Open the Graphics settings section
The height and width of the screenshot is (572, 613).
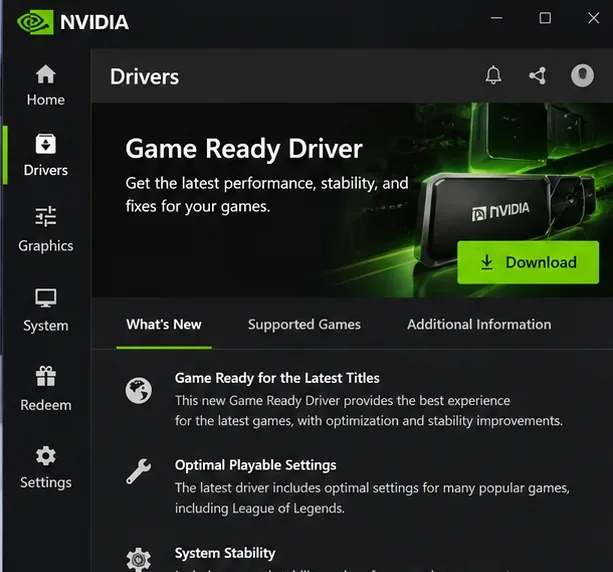tap(46, 230)
